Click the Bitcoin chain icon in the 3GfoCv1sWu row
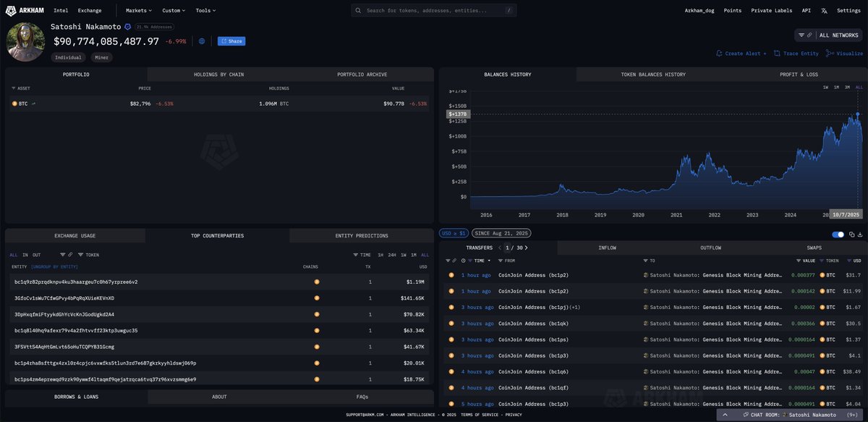 316,298
